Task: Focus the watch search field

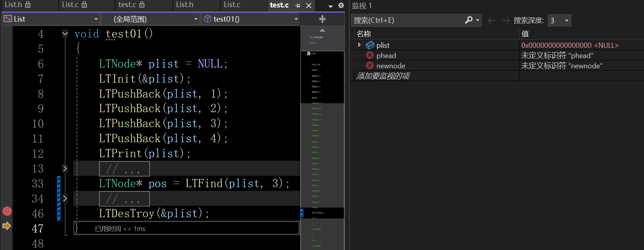Action: [408, 20]
